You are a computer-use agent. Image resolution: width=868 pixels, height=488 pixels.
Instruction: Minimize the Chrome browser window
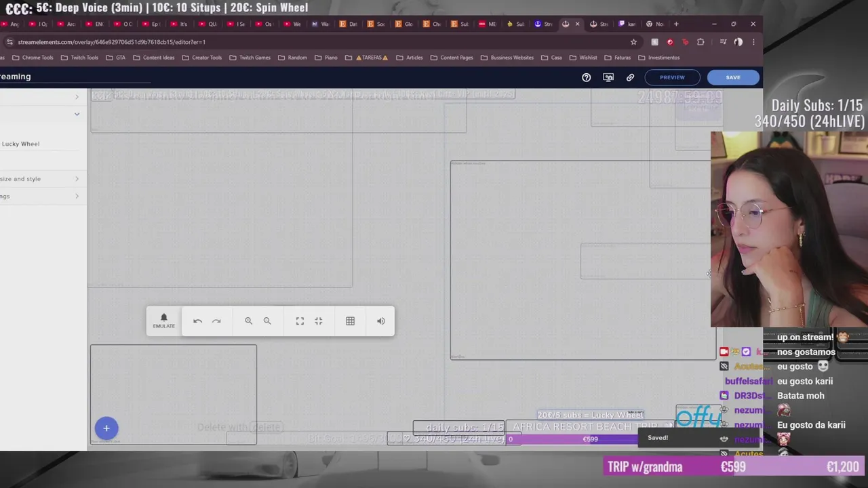pyautogui.click(x=714, y=24)
